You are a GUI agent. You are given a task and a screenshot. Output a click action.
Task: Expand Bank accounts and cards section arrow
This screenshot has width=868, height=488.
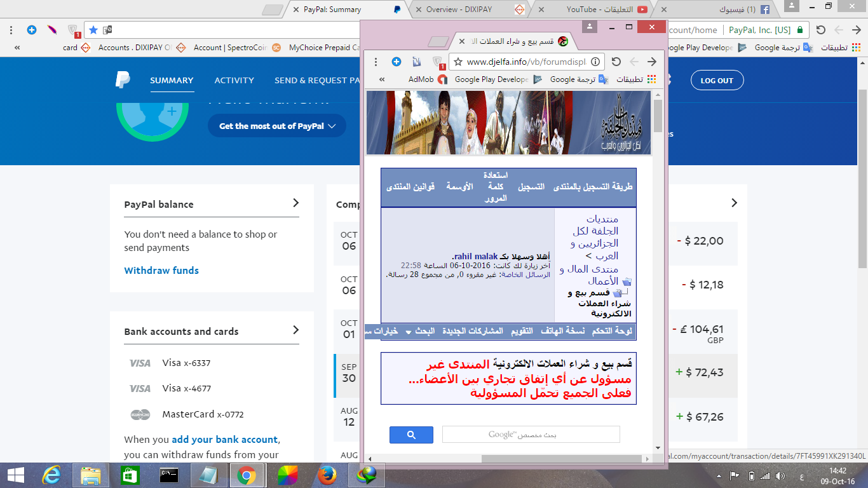[295, 330]
